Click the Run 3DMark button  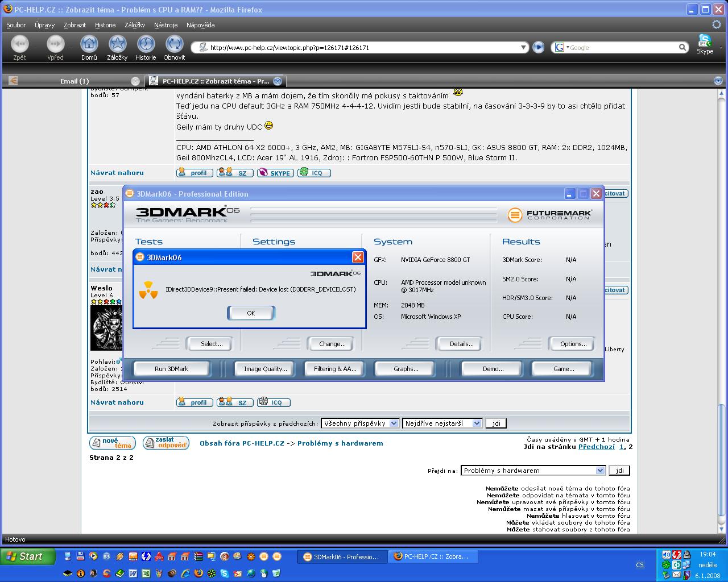point(171,369)
